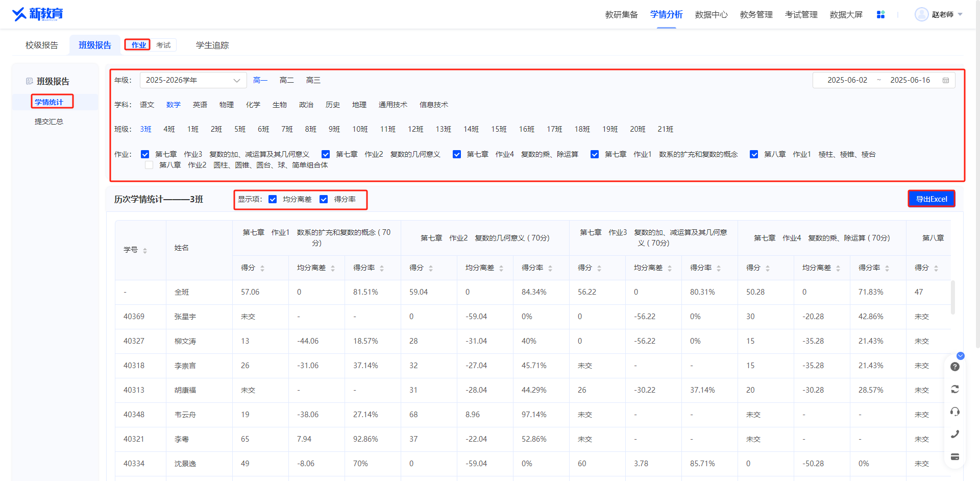Click the card icon in floating toolbar
The width and height of the screenshot is (980, 481).
[x=955, y=456]
